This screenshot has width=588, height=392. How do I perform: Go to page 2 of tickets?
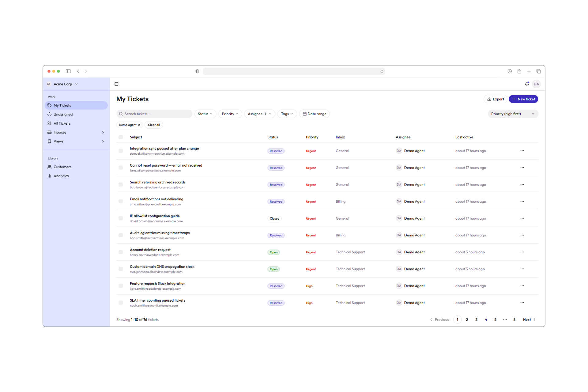pyautogui.click(x=467, y=319)
